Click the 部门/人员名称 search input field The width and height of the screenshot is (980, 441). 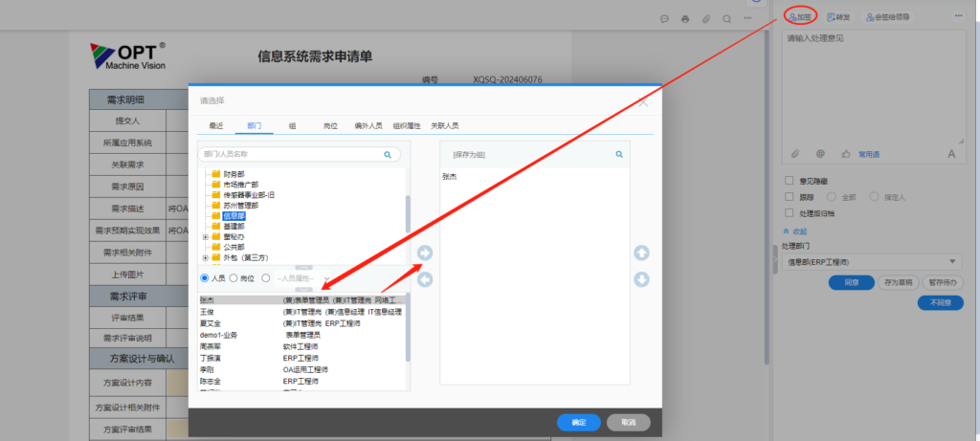287,153
